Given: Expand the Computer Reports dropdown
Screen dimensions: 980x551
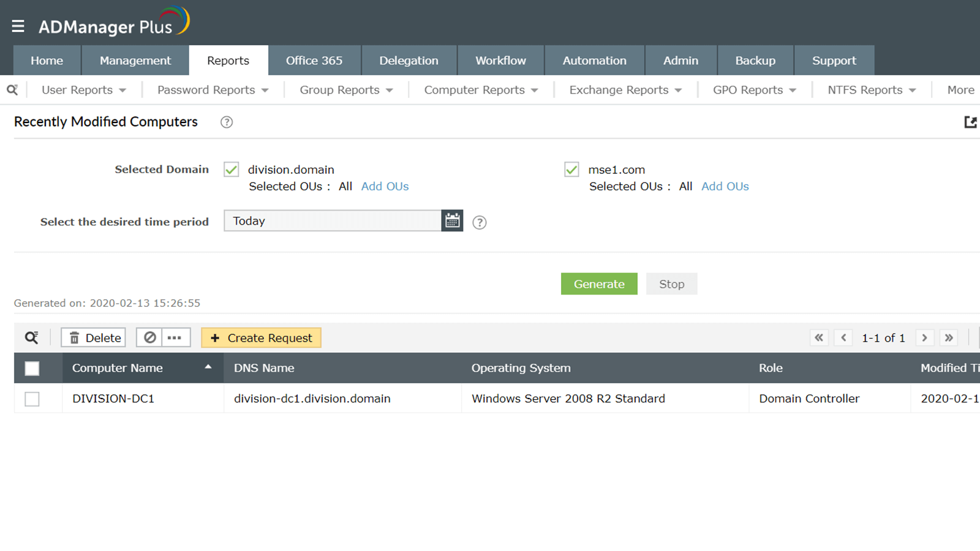Looking at the screenshot, I should click(481, 90).
